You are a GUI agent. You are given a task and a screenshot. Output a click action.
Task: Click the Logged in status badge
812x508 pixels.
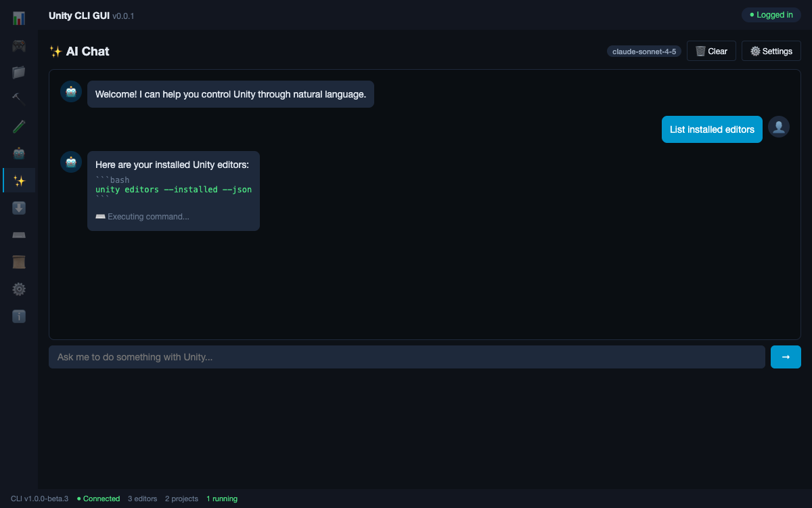point(771,15)
